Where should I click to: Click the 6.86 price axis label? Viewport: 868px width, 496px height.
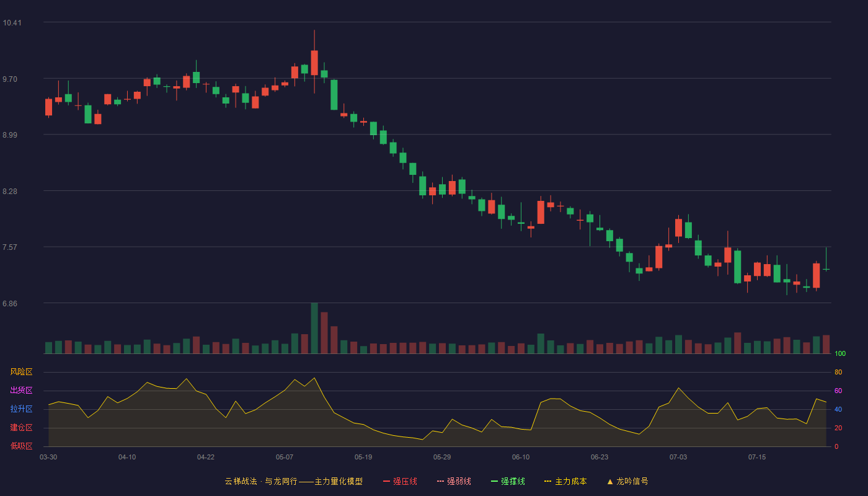10,304
